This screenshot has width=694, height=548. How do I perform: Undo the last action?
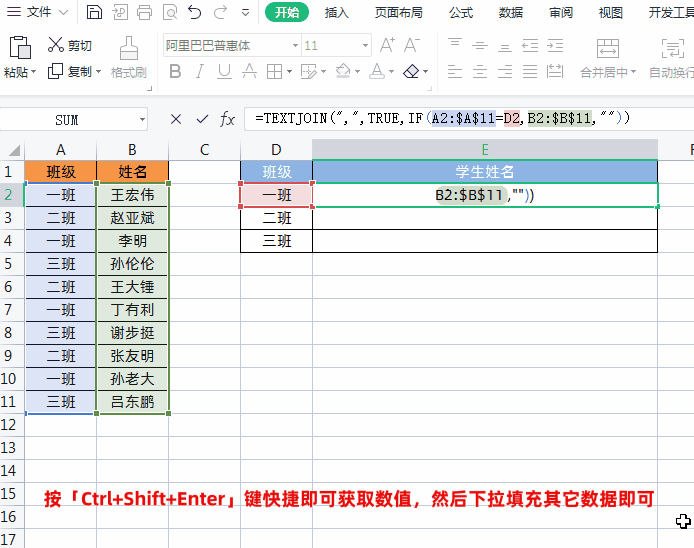195,12
